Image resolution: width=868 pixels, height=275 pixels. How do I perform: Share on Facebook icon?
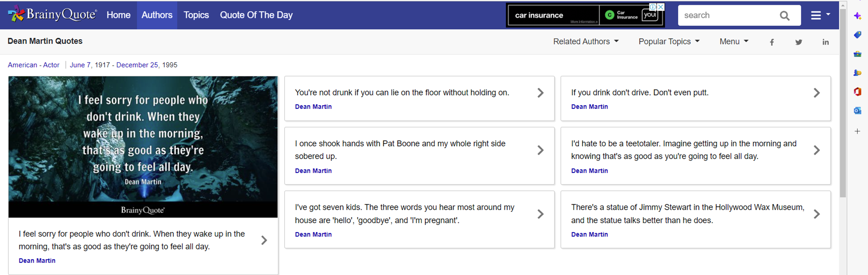pyautogui.click(x=772, y=42)
